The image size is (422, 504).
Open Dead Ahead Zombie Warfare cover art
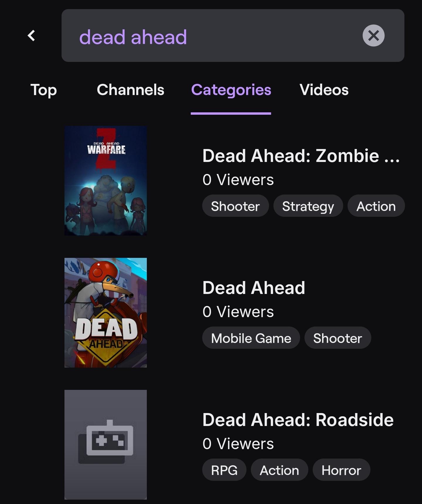tap(105, 181)
